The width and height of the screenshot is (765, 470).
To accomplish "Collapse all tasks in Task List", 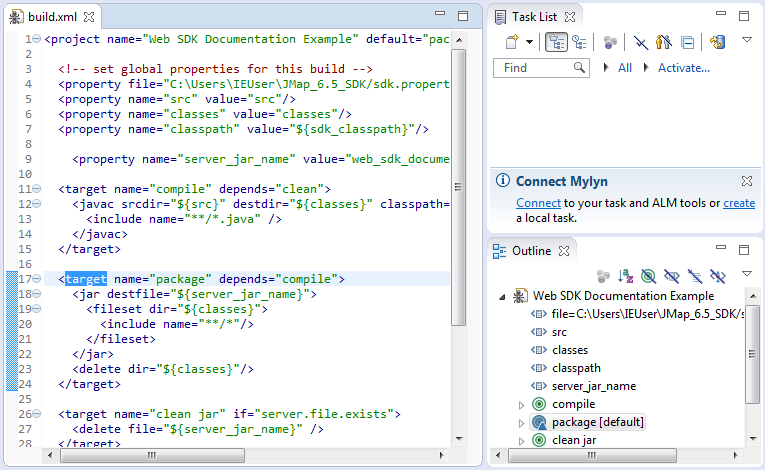I will [x=687, y=42].
